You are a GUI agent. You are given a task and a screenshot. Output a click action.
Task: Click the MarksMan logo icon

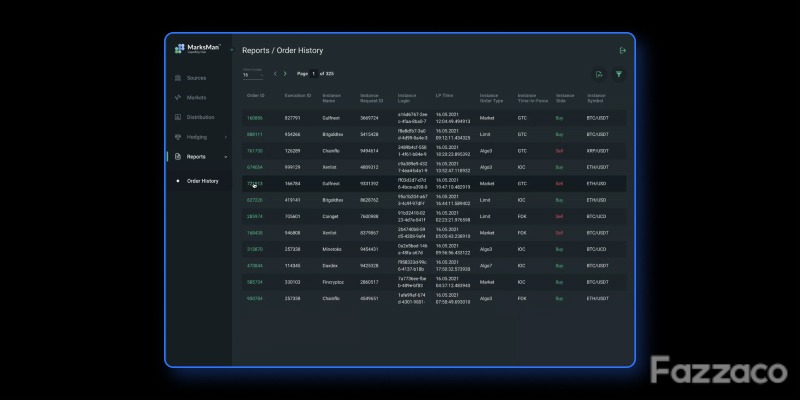click(179, 48)
